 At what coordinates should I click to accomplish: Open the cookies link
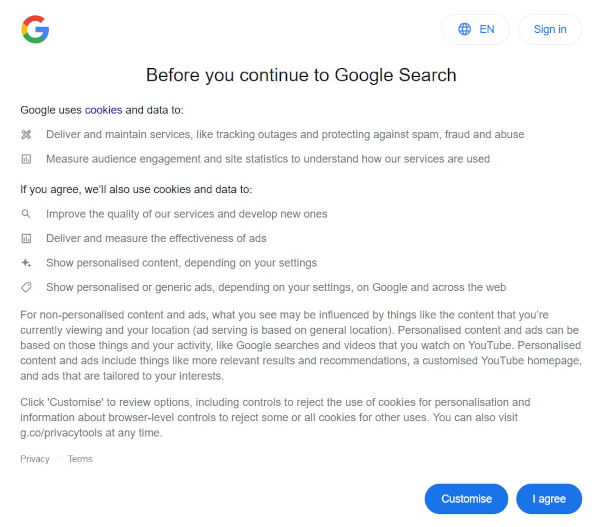(x=103, y=110)
